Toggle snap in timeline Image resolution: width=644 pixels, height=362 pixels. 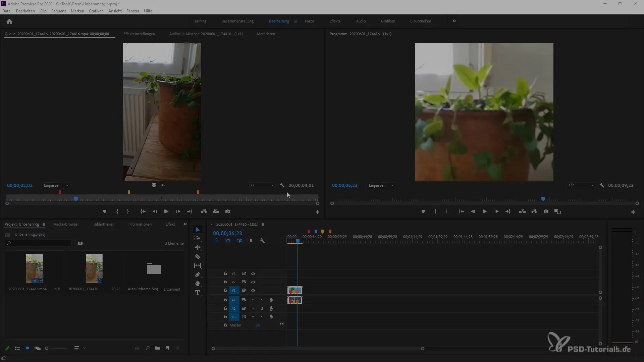tap(228, 241)
